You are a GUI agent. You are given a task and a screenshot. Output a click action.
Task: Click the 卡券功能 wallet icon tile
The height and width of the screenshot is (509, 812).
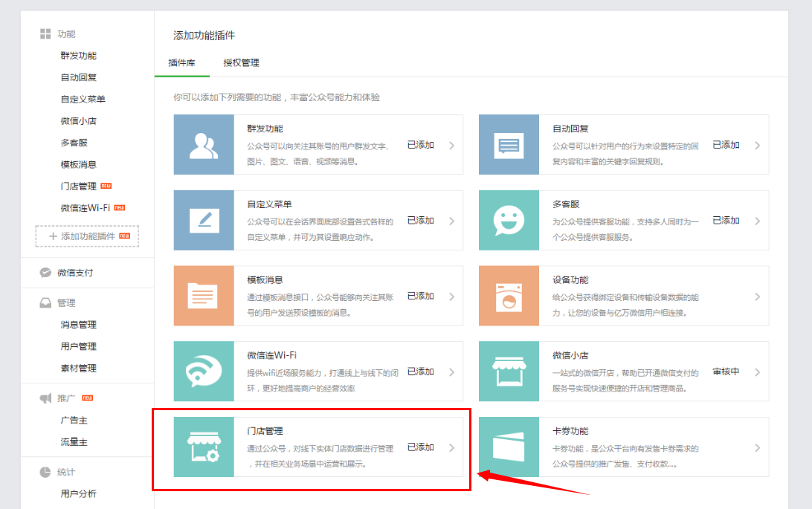tap(509, 447)
